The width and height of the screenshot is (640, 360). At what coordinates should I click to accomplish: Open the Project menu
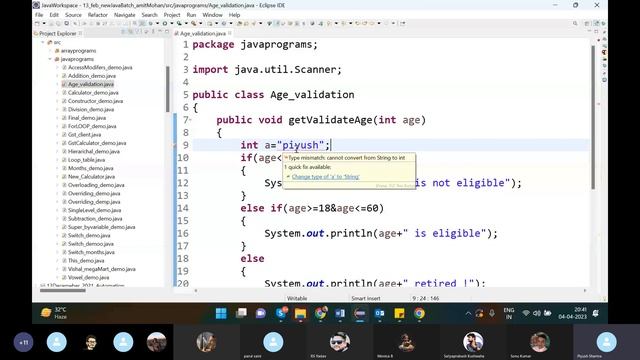pyautogui.click(x=172, y=15)
